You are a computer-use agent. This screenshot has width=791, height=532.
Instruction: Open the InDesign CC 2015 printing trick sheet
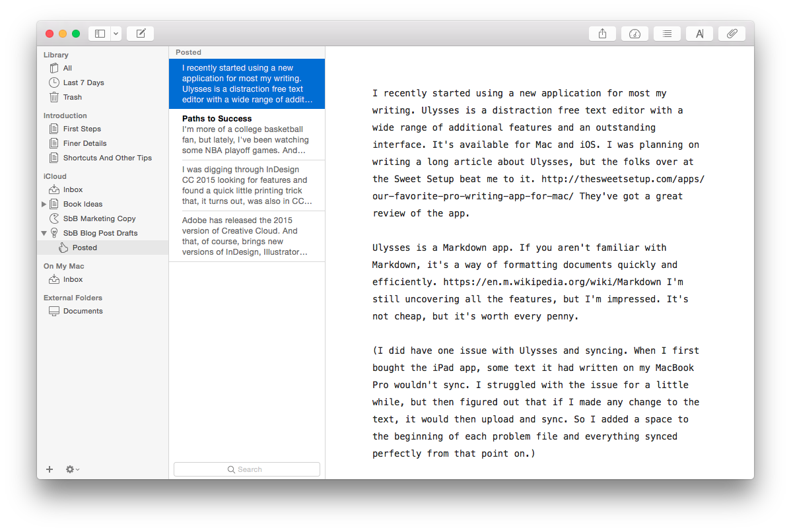pos(247,185)
